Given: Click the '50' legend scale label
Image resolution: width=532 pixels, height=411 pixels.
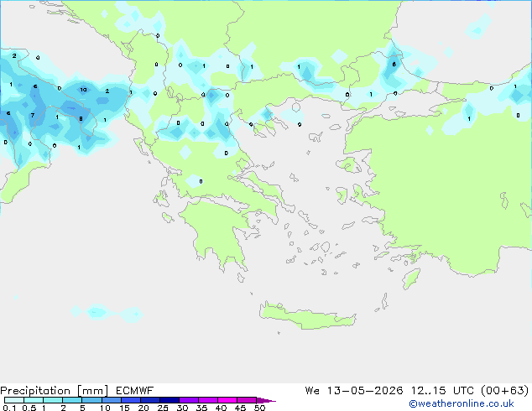Looking at the screenshot, I should 259,408.
